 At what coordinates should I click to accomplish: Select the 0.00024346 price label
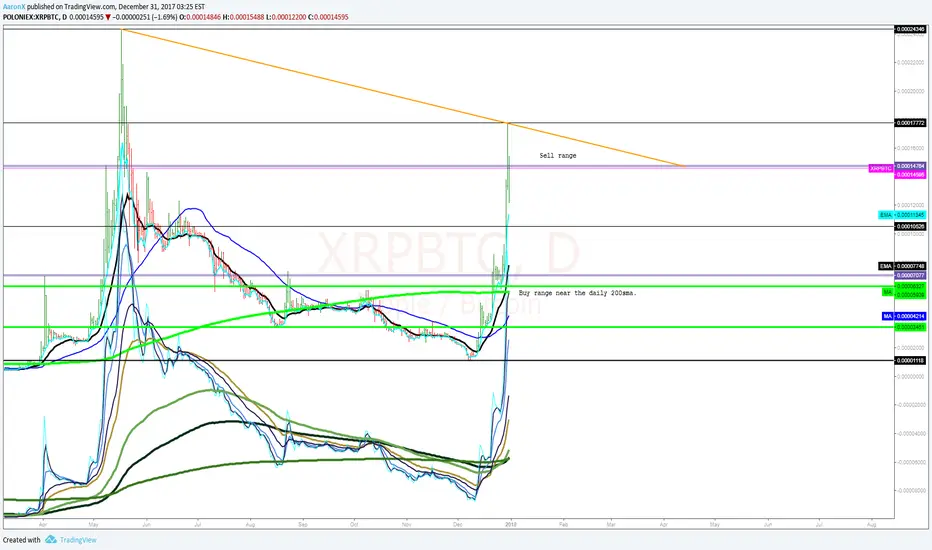pos(911,29)
